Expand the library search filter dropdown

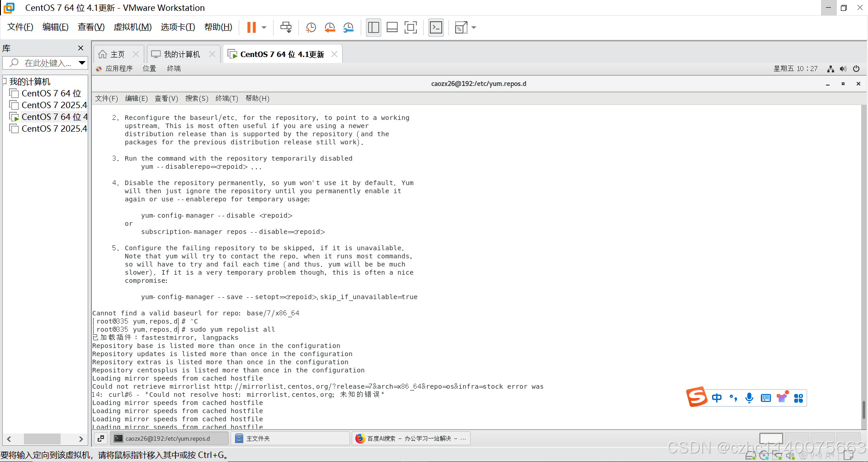point(82,63)
